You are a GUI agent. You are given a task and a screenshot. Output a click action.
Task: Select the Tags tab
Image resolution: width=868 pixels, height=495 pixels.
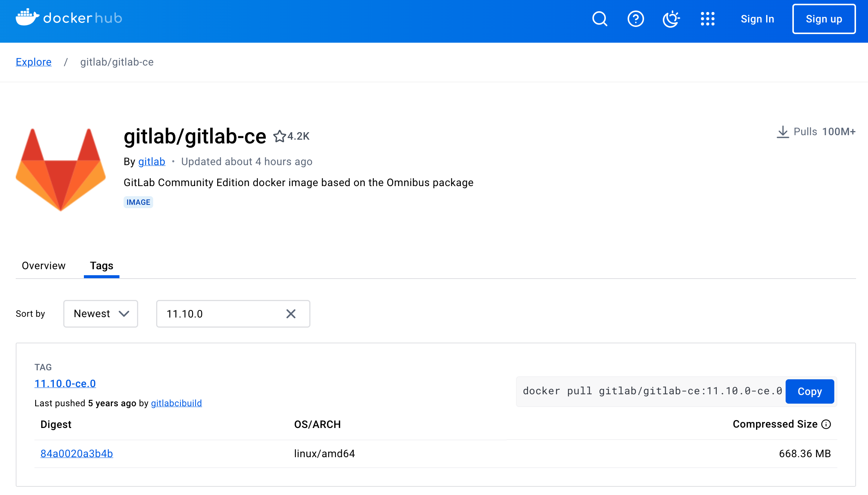[x=101, y=265]
